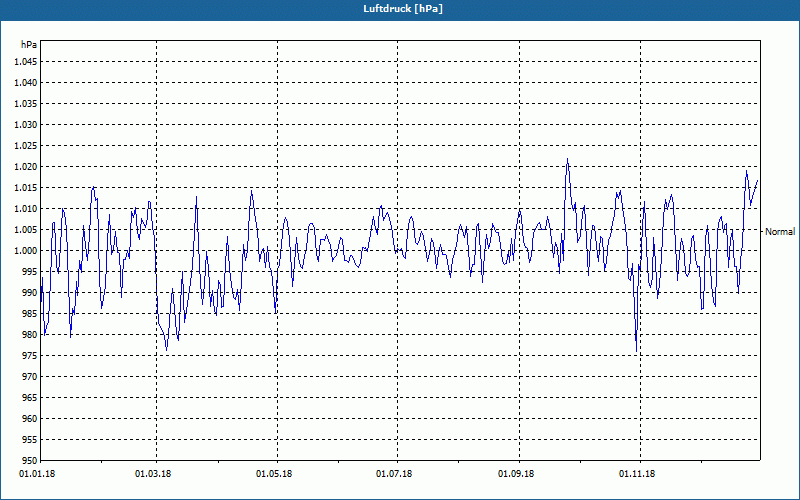Click the 1.035 y-axis value
The image size is (800, 500).
click(26, 104)
